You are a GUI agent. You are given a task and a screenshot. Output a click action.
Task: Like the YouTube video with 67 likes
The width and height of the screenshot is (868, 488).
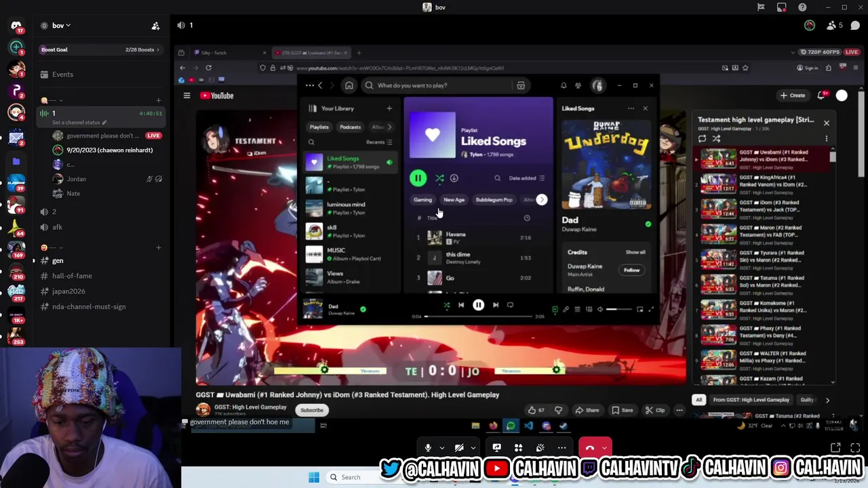point(536,410)
